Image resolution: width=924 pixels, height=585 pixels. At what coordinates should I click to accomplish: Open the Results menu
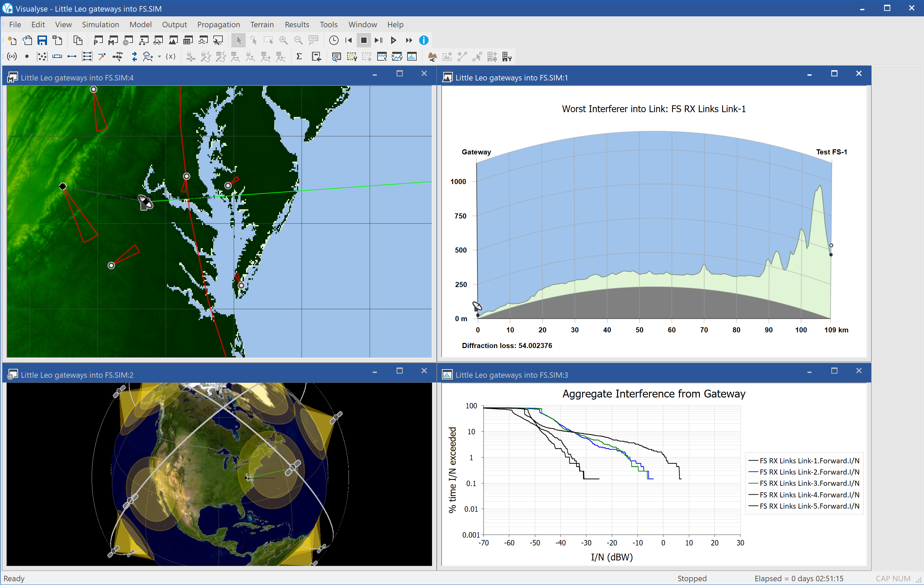[x=297, y=25]
